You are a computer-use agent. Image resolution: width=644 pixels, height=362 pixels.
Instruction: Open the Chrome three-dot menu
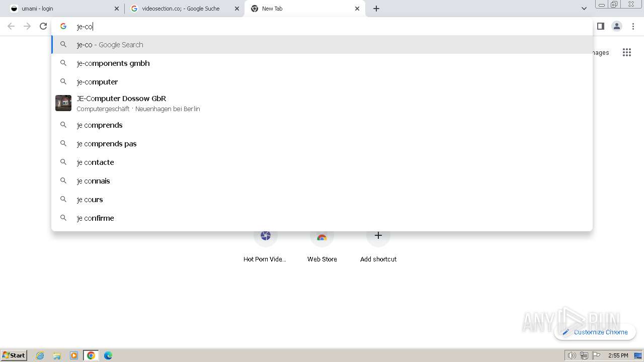point(633,26)
